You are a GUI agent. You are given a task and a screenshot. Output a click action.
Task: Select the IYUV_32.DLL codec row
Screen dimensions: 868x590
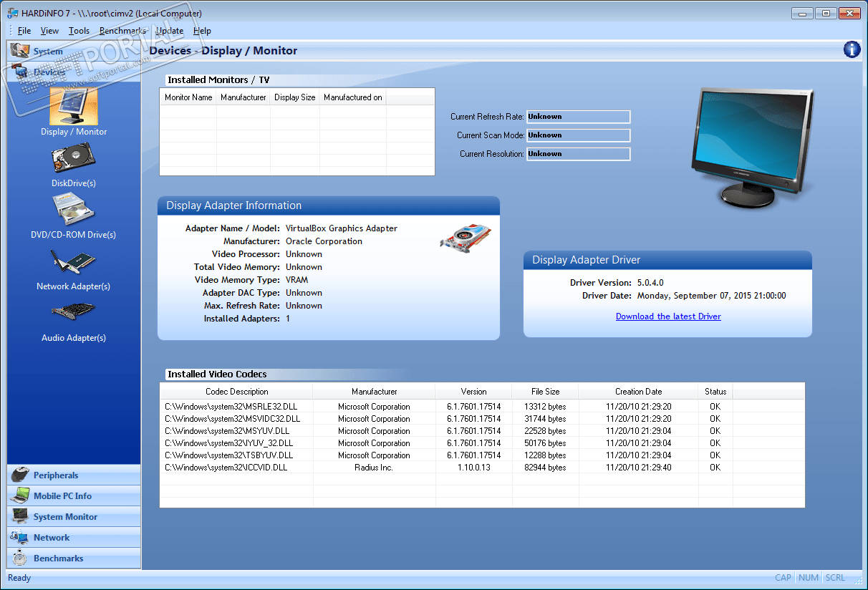point(482,443)
